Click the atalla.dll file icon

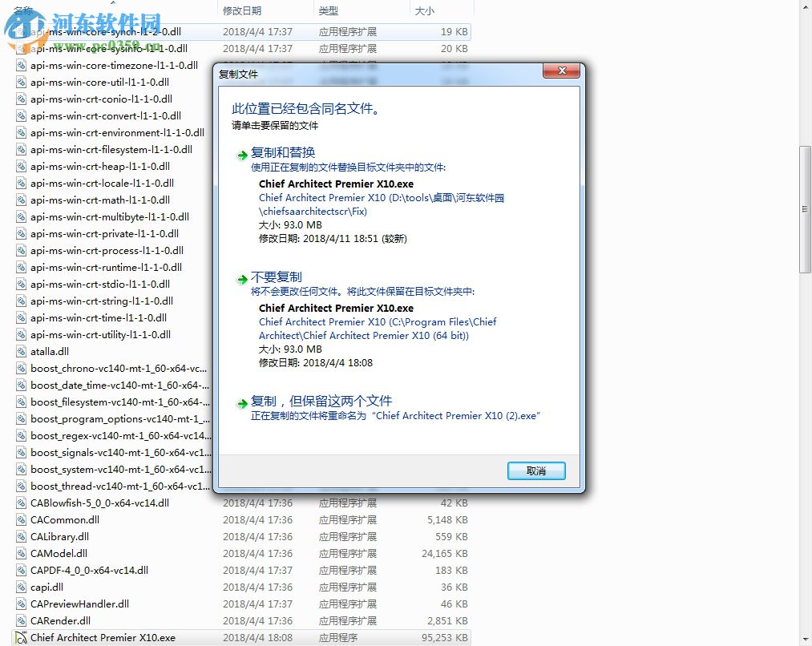pos(20,351)
